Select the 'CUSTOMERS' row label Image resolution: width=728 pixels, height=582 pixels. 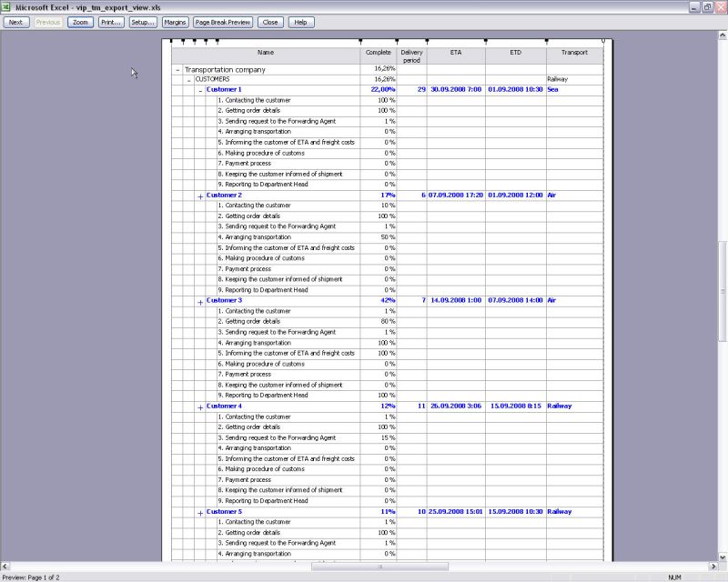212,79
